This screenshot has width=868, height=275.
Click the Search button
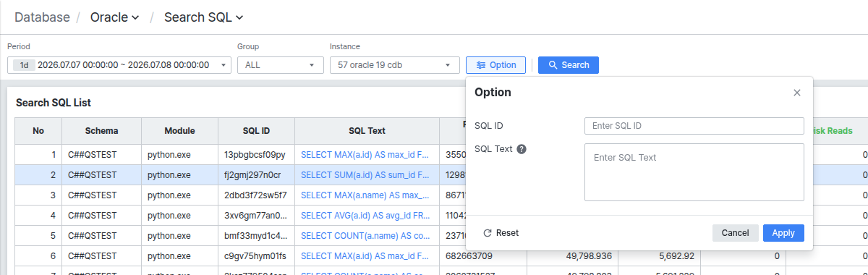click(x=569, y=65)
